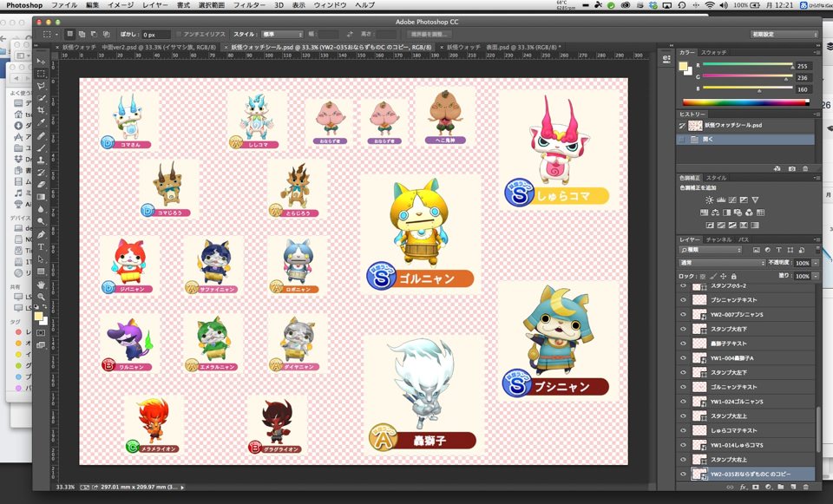
Task: Select the Rectangular Marquee tool in the toolbox
Action: click(x=41, y=73)
